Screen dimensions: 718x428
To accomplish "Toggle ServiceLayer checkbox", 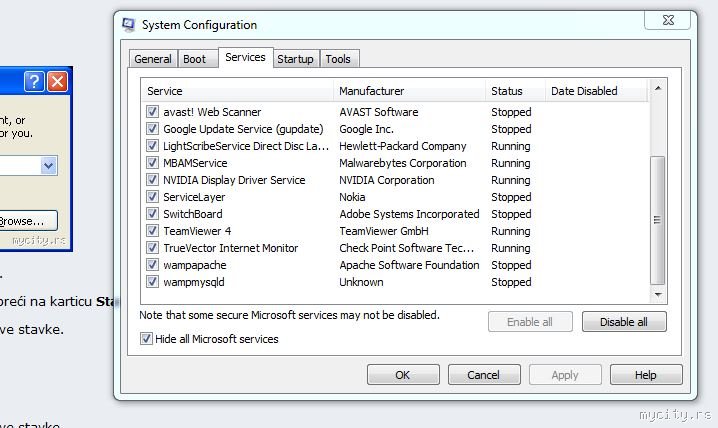I will [152, 196].
